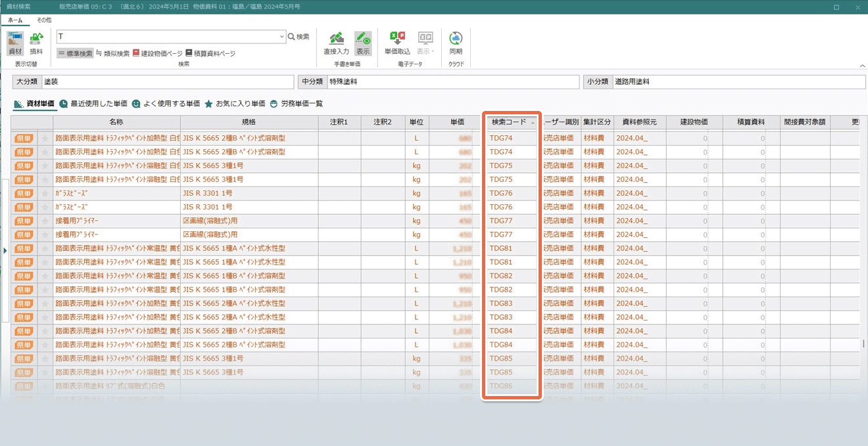Select first TDG76 search code cell
The height and width of the screenshot is (446, 868).
click(511, 194)
